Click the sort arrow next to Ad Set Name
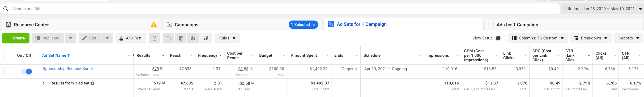This screenshot has height=97, width=644. point(69,55)
